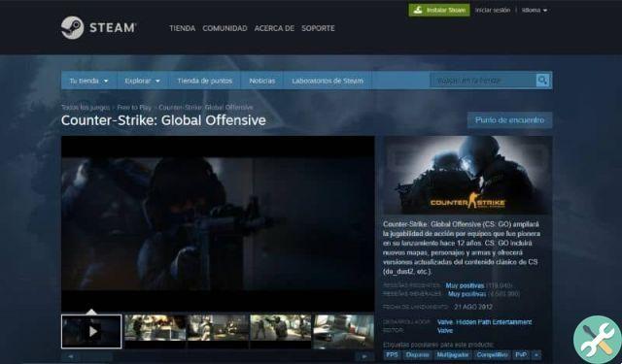The width and height of the screenshot is (622, 364).
Task: Open the Valve publisher link
Action: 445,330
